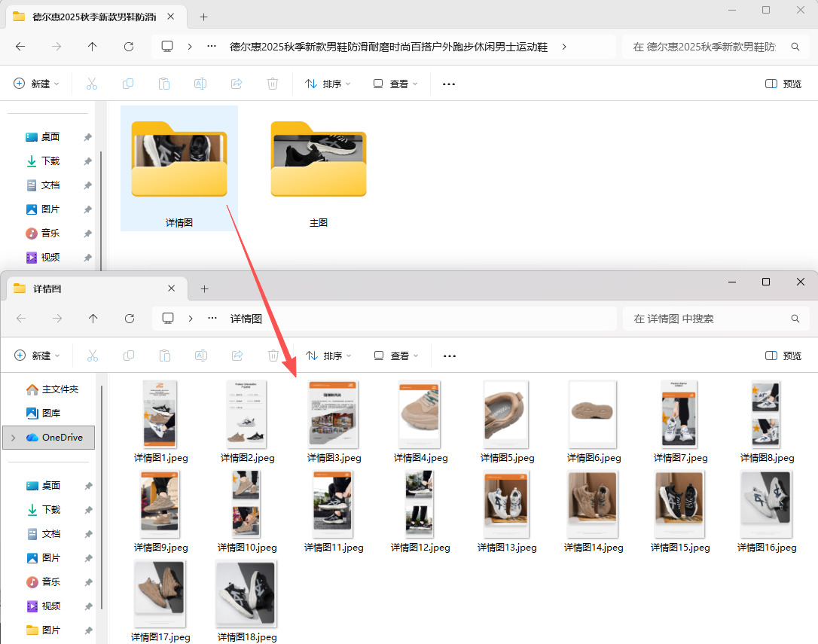Click the 在 详情图 中搜索 search box
The width and height of the screenshot is (818, 644).
tap(708, 319)
